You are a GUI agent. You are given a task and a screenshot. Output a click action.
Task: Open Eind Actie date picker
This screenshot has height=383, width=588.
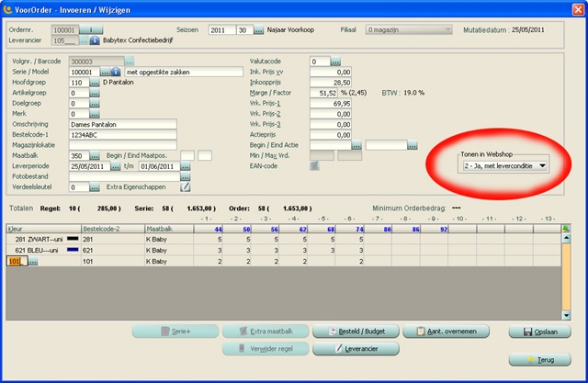(x=413, y=145)
